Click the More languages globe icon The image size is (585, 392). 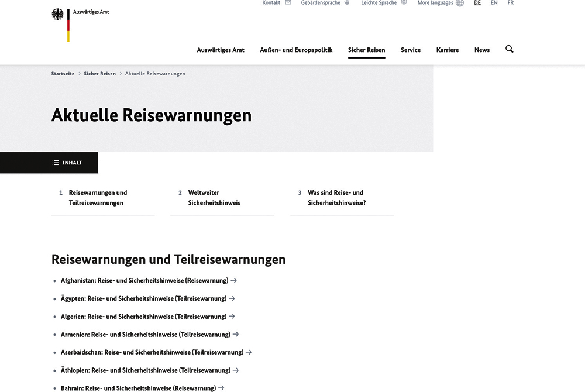click(460, 3)
